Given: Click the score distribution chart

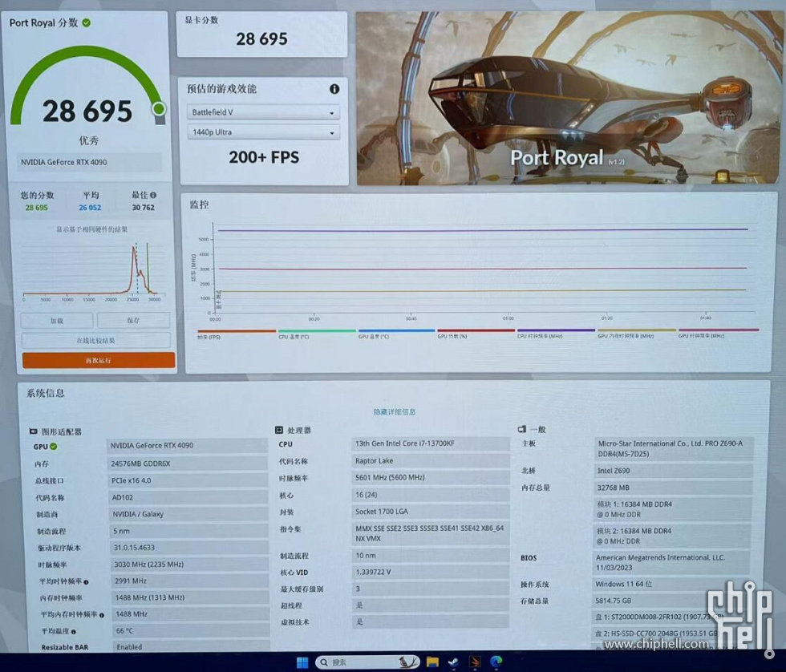Looking at the screenshot, I should pos(93,270).
